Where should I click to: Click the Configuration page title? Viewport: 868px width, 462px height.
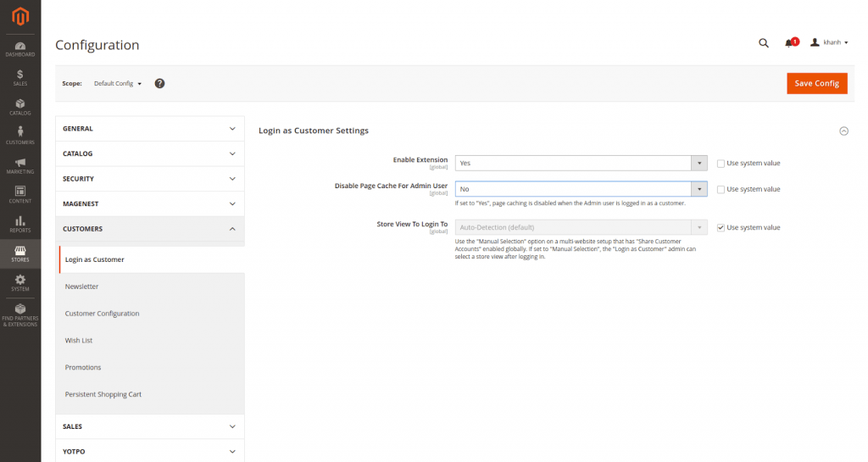pos(97,45)
